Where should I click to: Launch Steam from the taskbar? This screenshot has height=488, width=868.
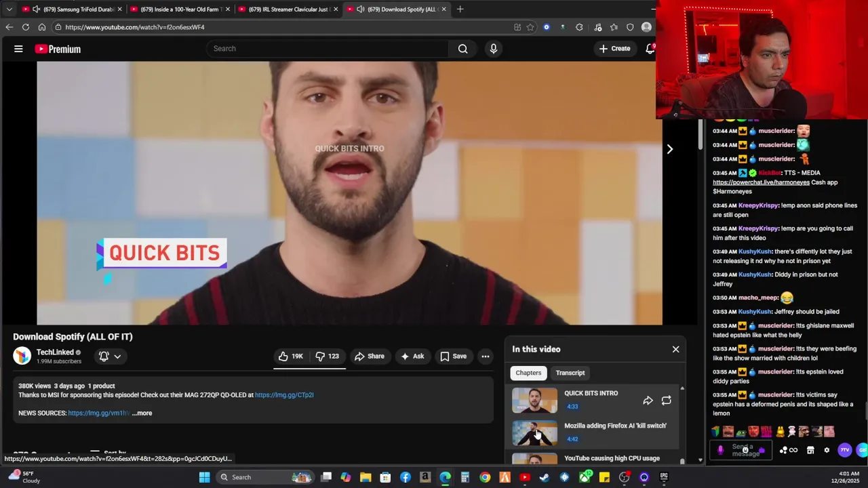pyautogui.click(x=544, y=477)
